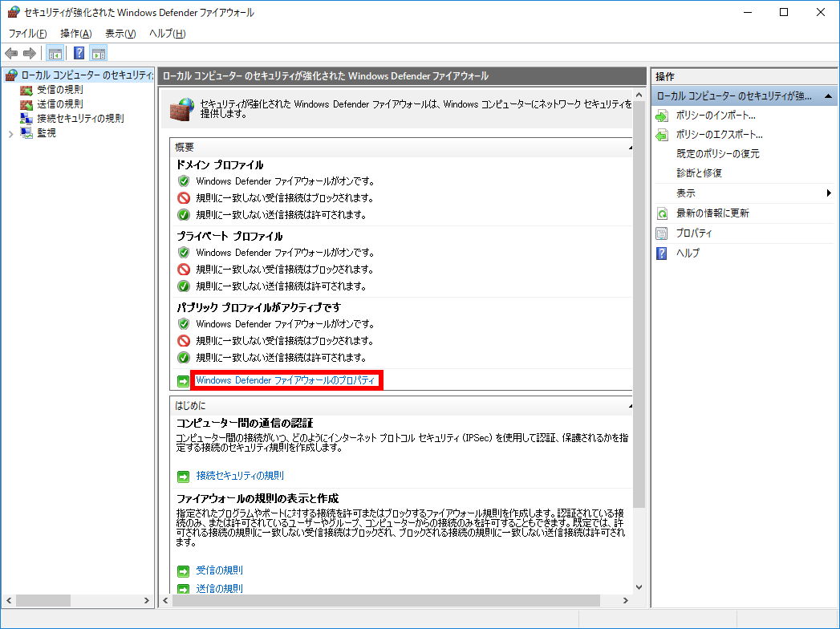Select the 受信の規則 tree icon
840x629 pixels.
(x=26, y=90)
